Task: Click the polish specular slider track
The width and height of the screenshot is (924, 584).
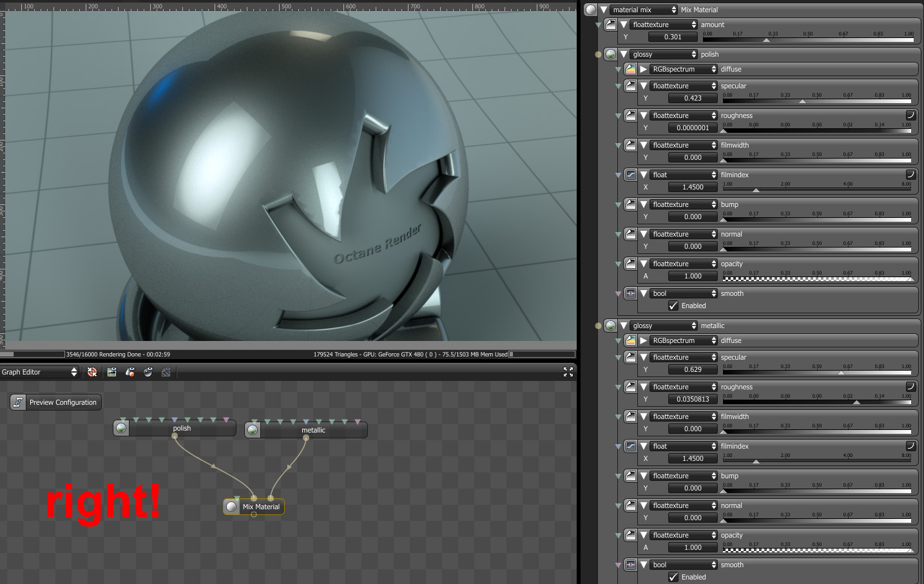Action: tap(818, 101)
